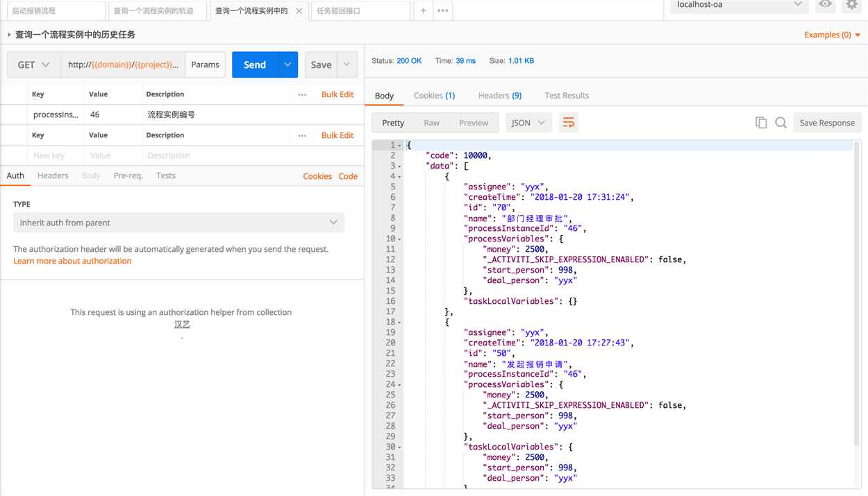Switch to the Tests request tab

click(x=166, y=176)
